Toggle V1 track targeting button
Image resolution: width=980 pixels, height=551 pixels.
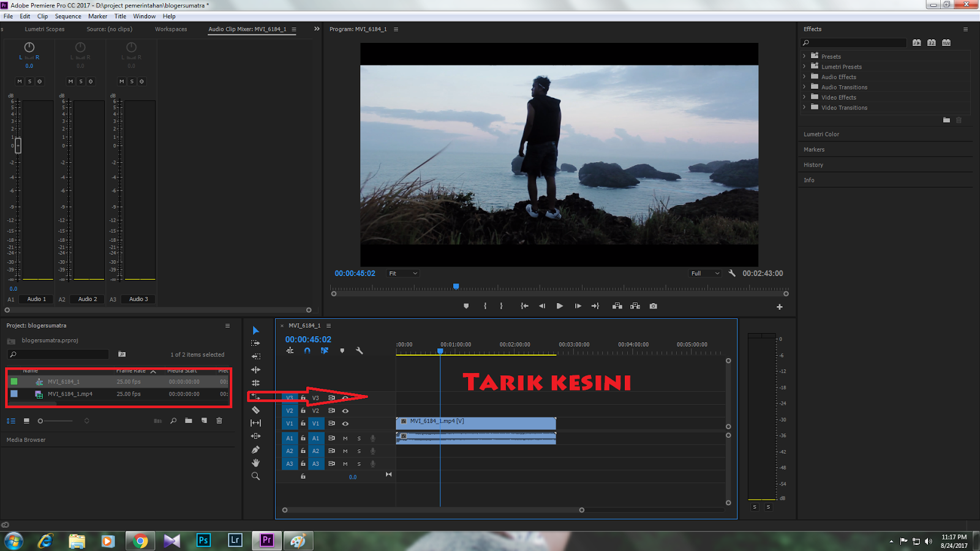click(315, 424)
